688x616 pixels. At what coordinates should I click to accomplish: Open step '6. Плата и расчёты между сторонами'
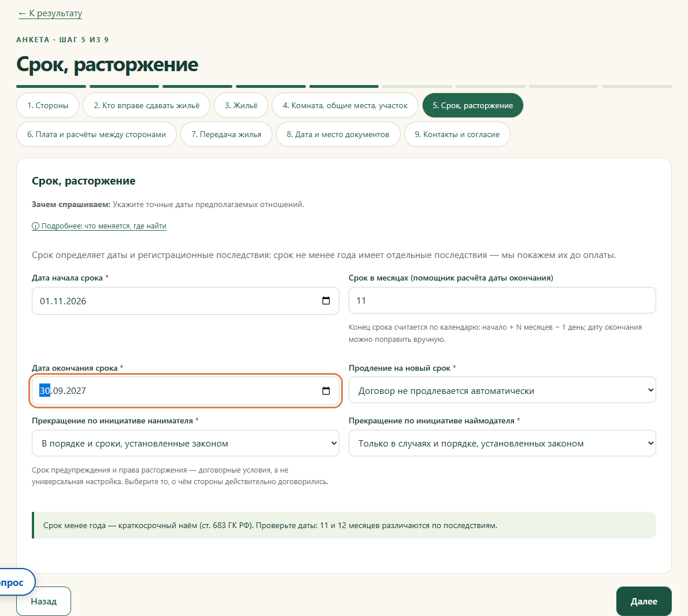coord(97,134)
